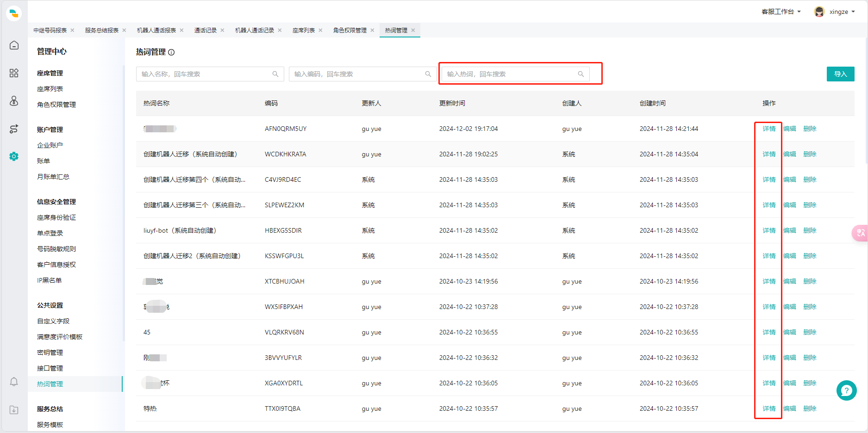Click 编辑 for the liuyf-bot row
Screen dimensions: 868x433
tap(789, 230)
